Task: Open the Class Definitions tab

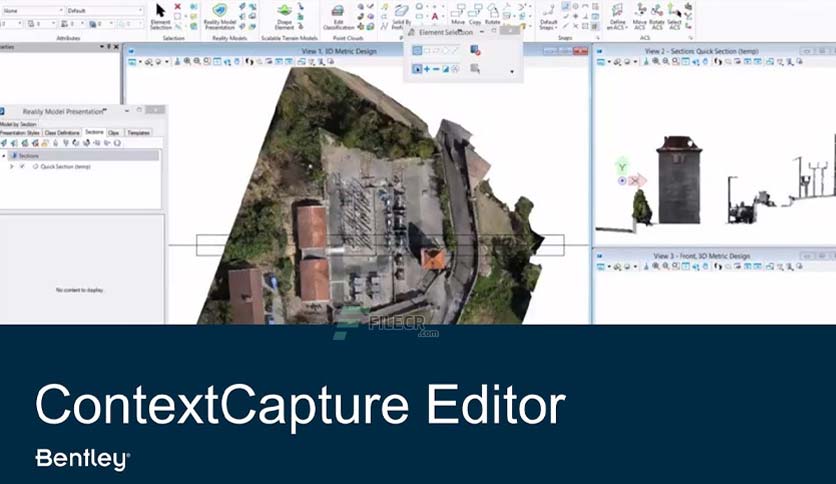Action: point(62,132)
